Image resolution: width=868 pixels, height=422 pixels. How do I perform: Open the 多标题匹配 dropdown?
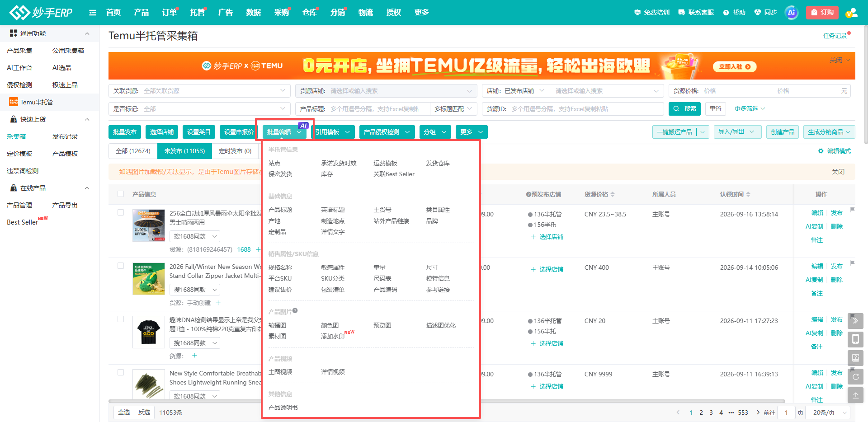click(453, 109)
